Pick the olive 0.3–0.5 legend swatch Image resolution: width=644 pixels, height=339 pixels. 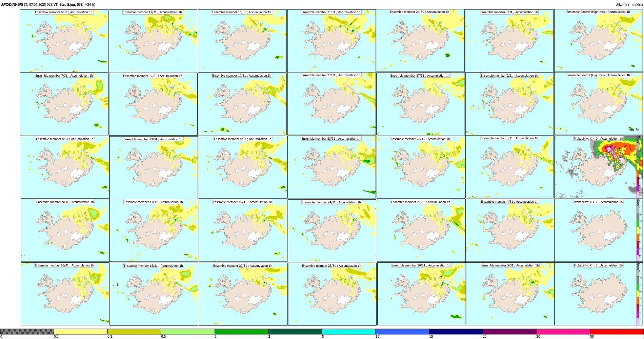(134, 332)
